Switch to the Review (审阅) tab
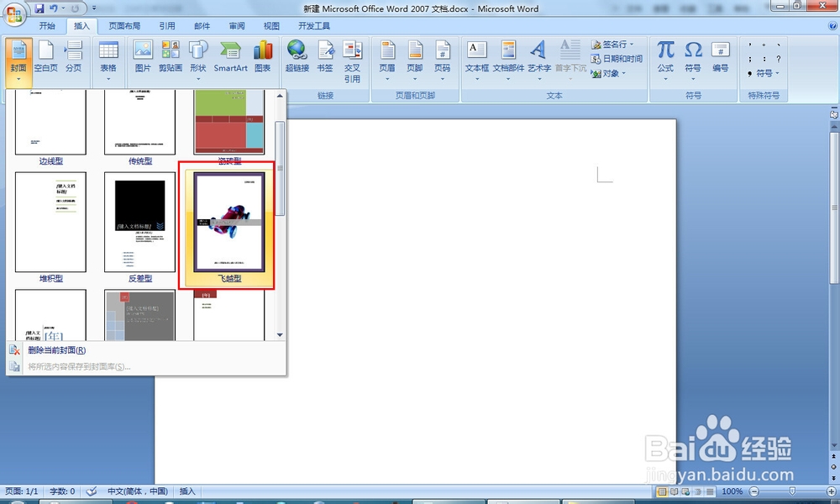 click(x=237, y=26)
